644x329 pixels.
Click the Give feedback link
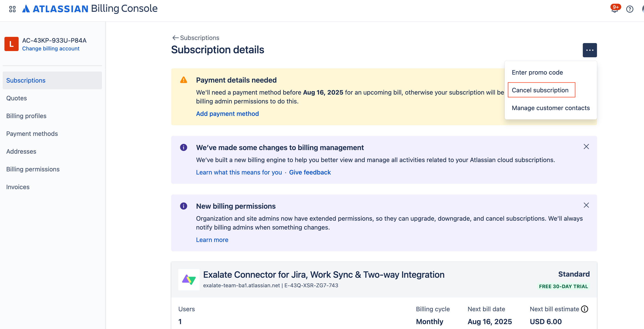pos(310,172)
